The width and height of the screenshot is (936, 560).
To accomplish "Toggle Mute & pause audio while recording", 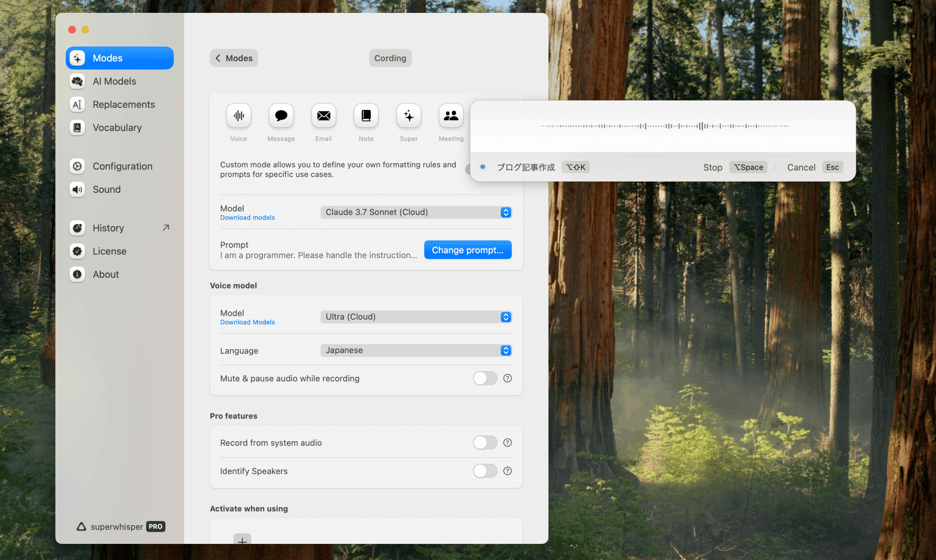I will [x=484, y=378].
